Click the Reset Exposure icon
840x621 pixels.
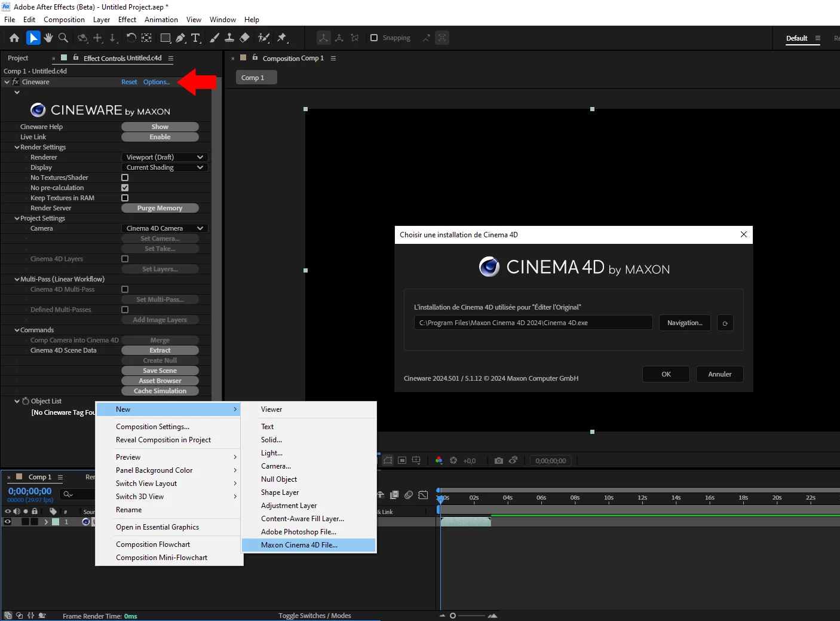pyautogui.click(x=453, y=460)
